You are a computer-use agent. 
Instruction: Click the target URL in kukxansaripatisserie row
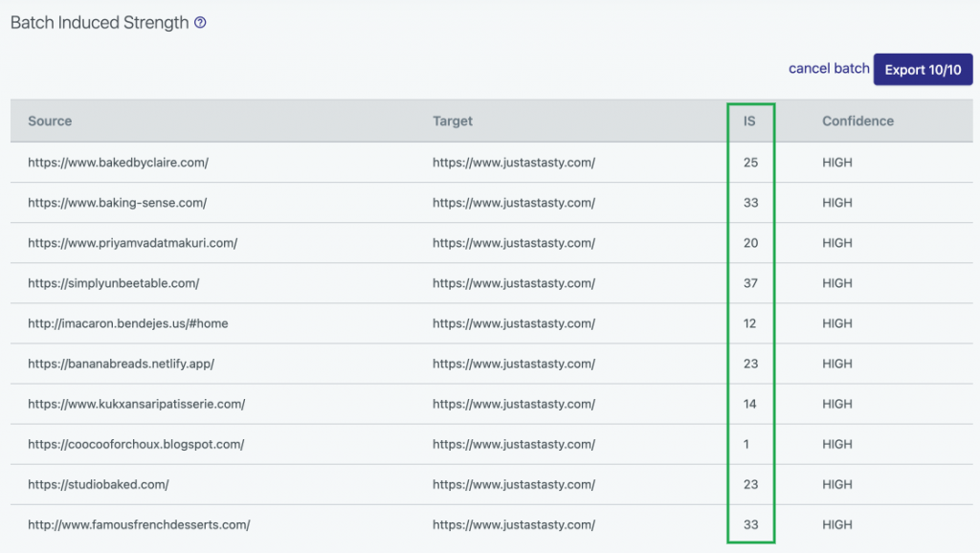click(x=514, y=405)
